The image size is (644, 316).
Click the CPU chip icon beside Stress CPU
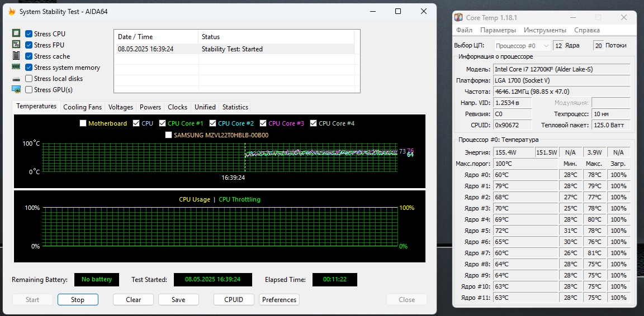(16, 33)
